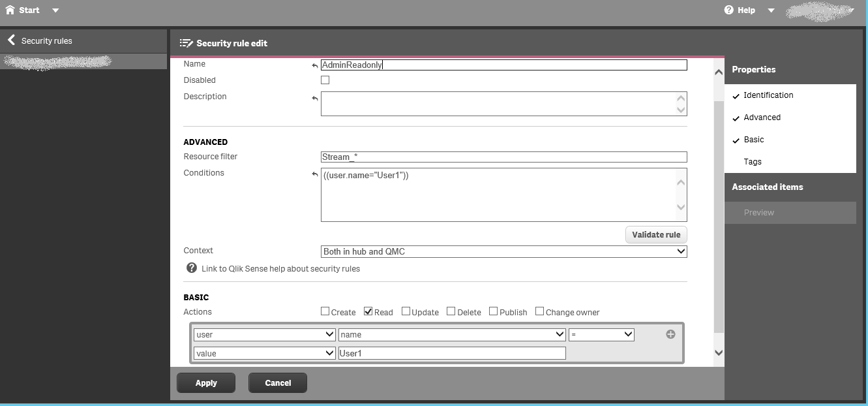Uncheck the Read action checkbox
Image resolution: width=868 pixels, height=406 pixels.
pyautogui.click(x=368, y=311)
